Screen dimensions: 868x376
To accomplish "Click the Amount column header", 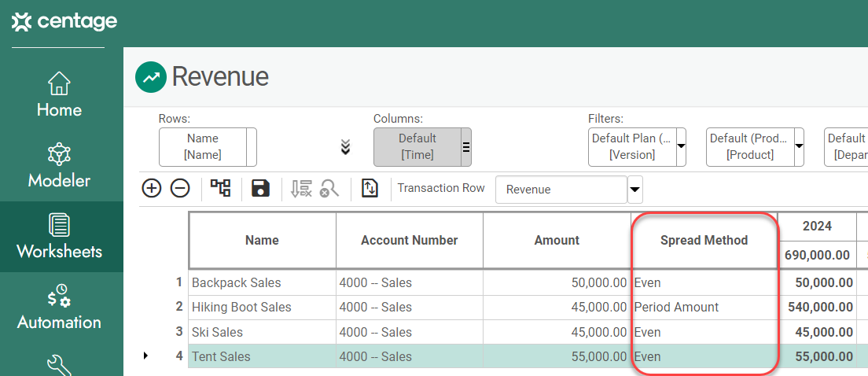I will click(557, 241).
